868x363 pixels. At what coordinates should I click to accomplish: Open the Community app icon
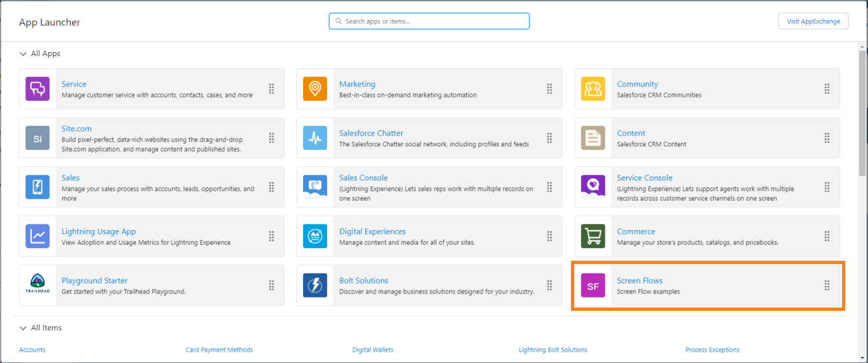coord(593,89)
